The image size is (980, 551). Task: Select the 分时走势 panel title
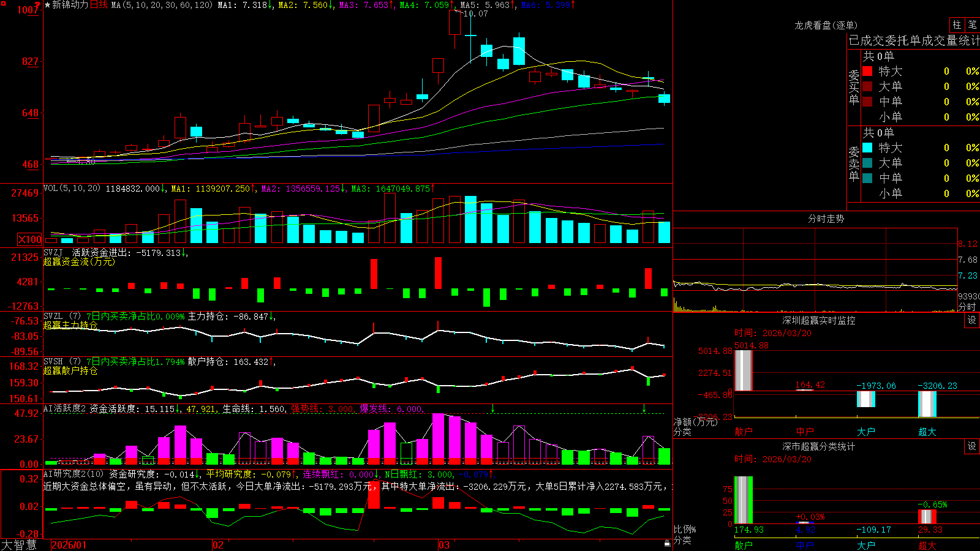(x=826, y=219)
